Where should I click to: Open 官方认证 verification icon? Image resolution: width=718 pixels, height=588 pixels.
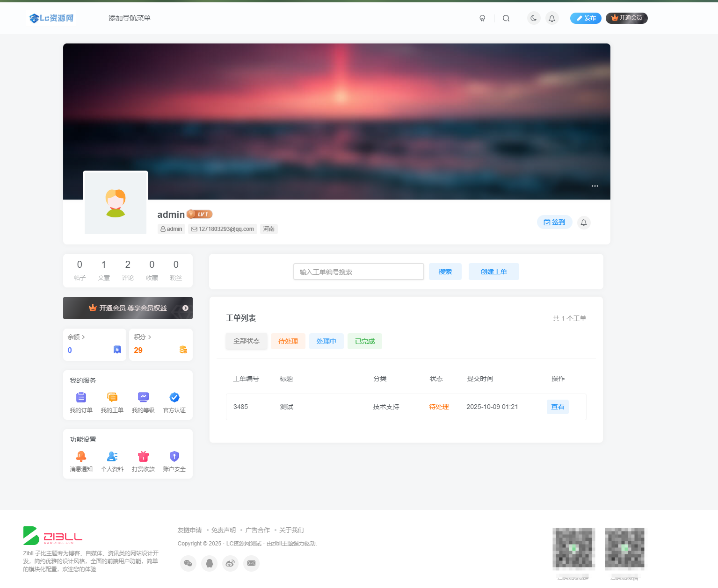coord(174,397)
